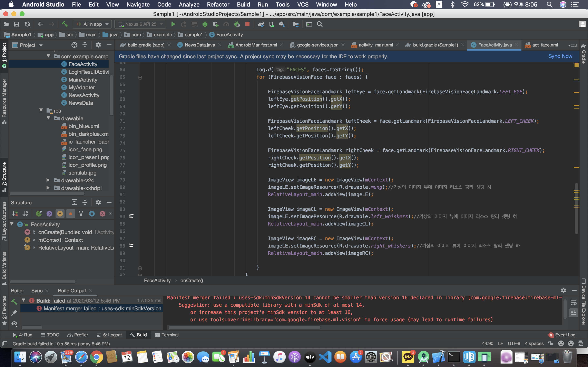
Task: Click the Build Output horizontal scrollbar
Action: click(244, 327)
